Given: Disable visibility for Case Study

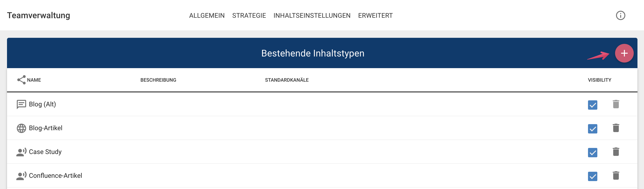Looking at the screenshot, I should tap(592, 153).
